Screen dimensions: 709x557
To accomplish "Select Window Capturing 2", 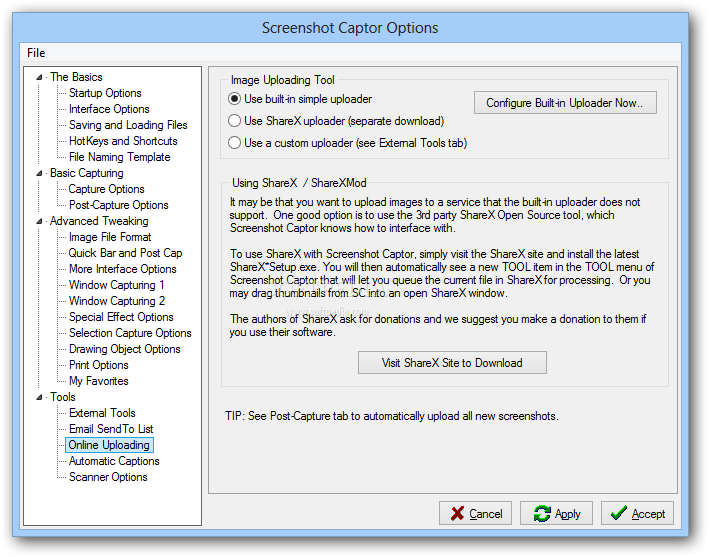I will 117,301.
